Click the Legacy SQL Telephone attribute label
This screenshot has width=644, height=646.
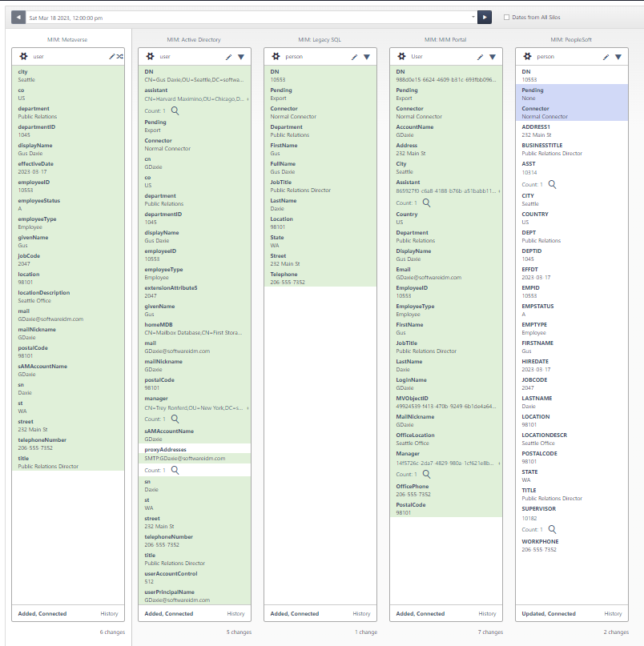[x=284, y=274]
